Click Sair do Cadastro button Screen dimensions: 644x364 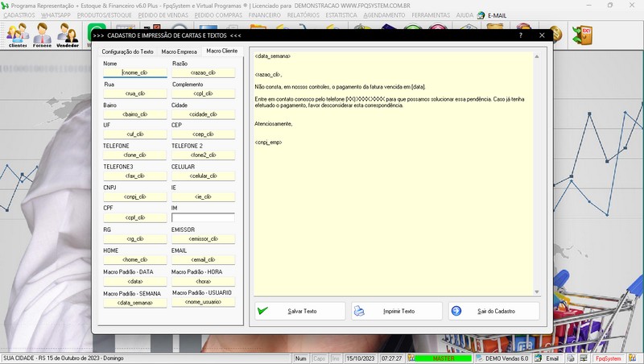[493, 311]
